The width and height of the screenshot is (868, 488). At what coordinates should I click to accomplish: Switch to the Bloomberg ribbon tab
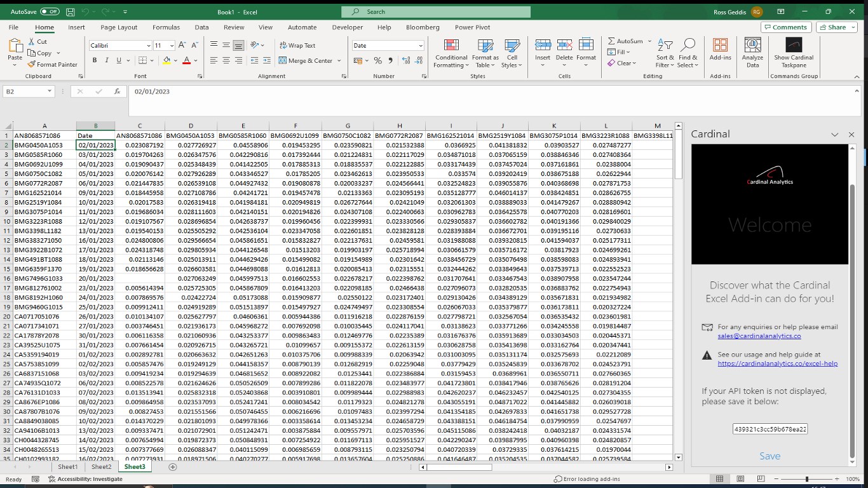pyautogui.click(x=423, y=27)
